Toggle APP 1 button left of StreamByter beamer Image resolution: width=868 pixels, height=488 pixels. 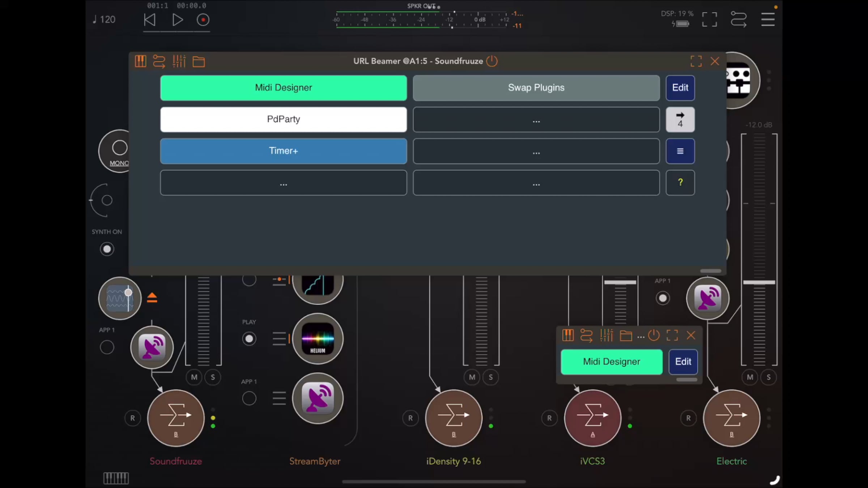[249, 399]
